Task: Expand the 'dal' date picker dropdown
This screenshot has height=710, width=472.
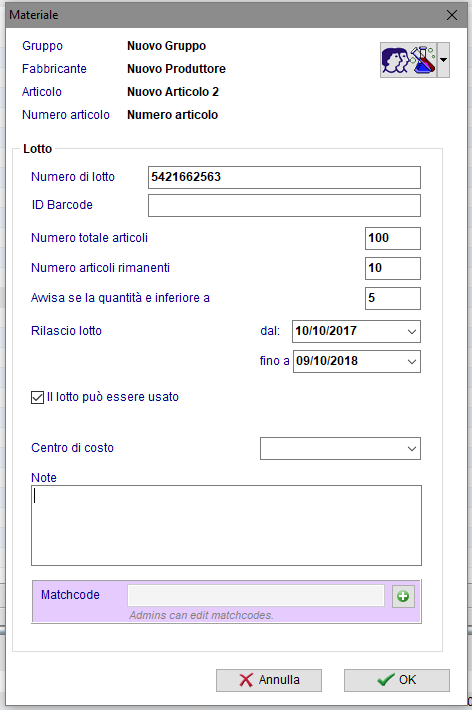Action: (411, 331)
